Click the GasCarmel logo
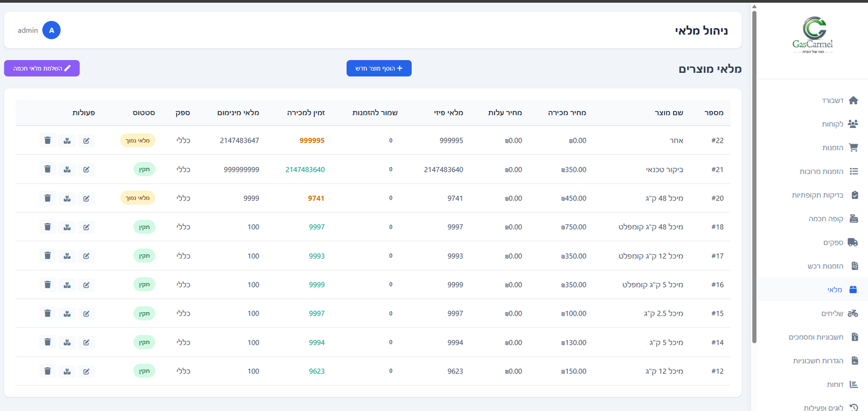This screenshot has height=411, width=868. coord(812,35)
